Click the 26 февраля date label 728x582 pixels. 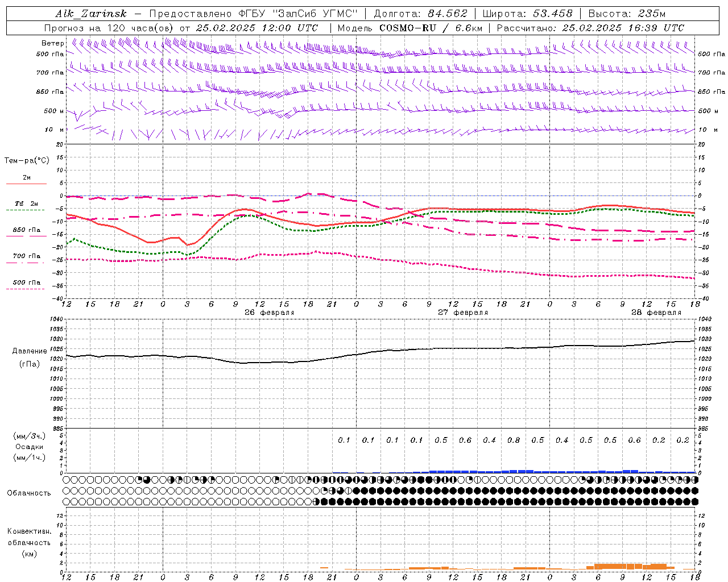click(270, 313)
